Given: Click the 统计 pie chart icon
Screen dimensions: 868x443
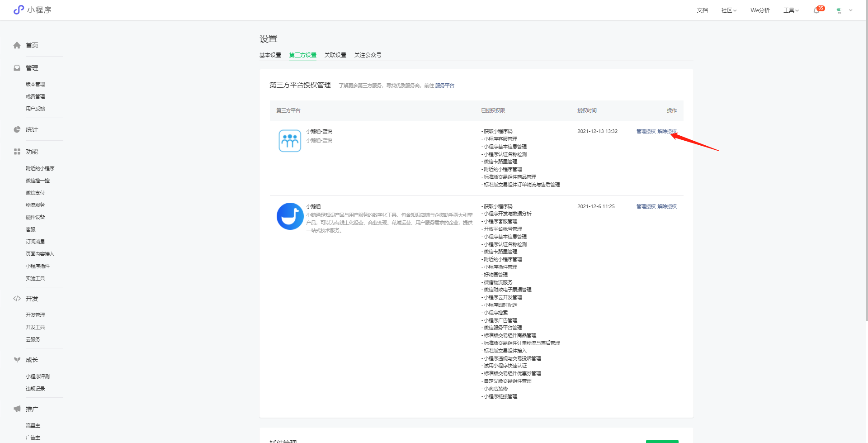Looking at the screenshot, I should click(x=17, y=129).
